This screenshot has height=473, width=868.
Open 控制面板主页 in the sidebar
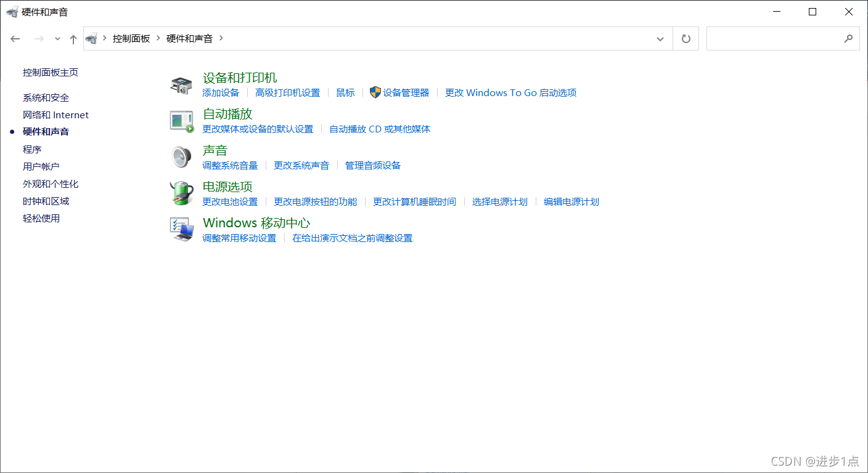tap(51, 72)
